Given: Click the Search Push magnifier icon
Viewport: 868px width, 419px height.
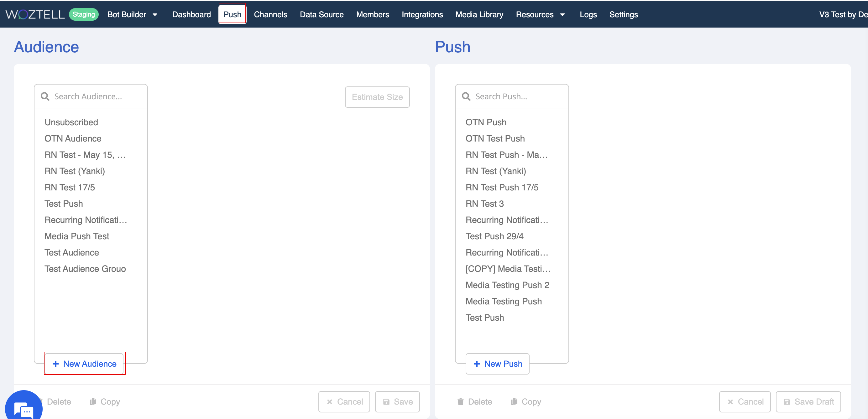Looking at the screenshot, I should 466,97.
